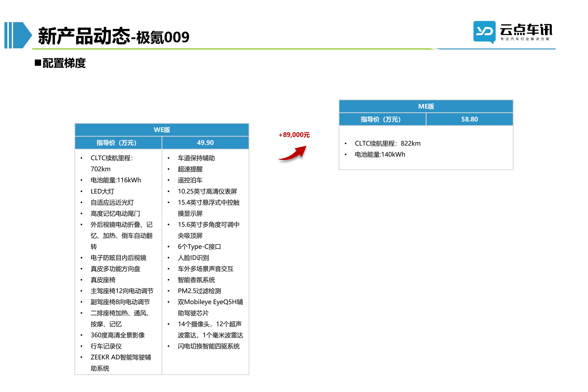Click the 双Mobileye EyeQ5H辅 text line
The height and width of the screenshot is (392, 588).
(210, 302)
